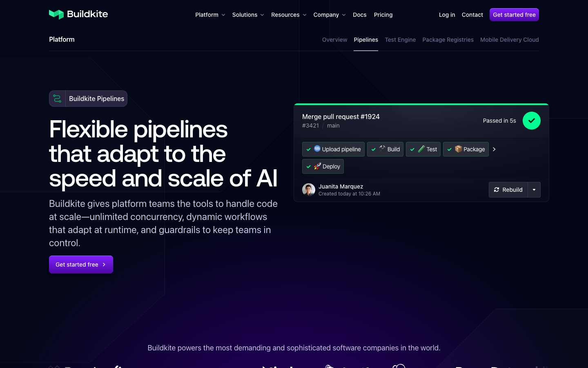588x368 pixels.
Task: Open the Merge pull request #1924 build
Action: click(x=341, y=117)
